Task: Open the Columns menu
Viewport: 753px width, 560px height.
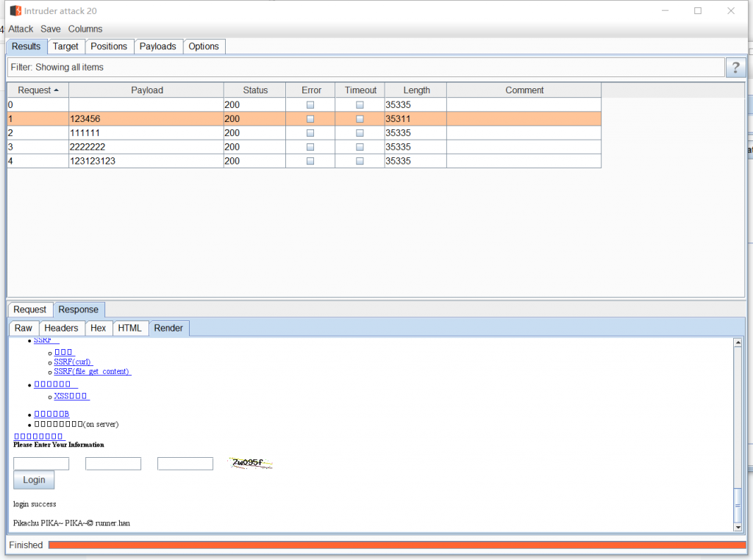Action: pos(85,29)
